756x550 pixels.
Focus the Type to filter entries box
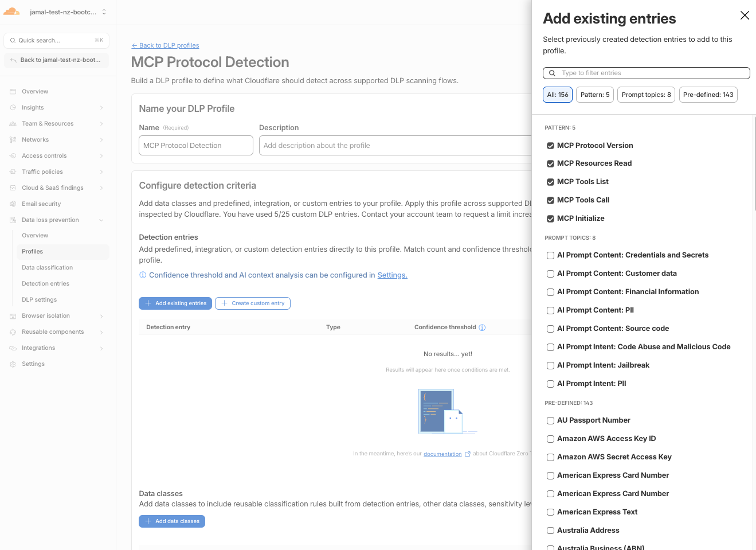(x=647, y=73)
